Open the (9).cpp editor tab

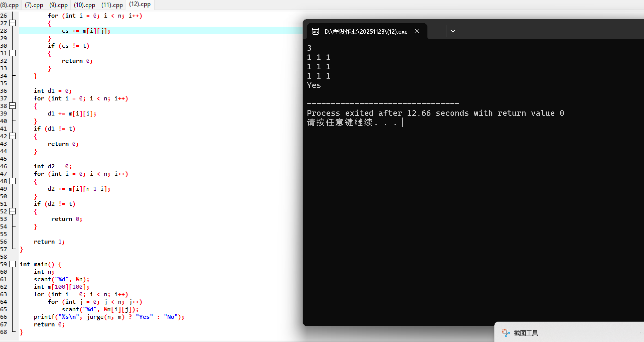(x=58, y=5)
